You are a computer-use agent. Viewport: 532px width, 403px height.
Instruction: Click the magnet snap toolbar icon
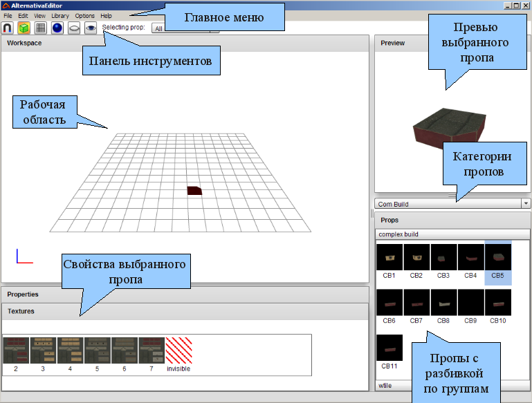pos(8,28)
